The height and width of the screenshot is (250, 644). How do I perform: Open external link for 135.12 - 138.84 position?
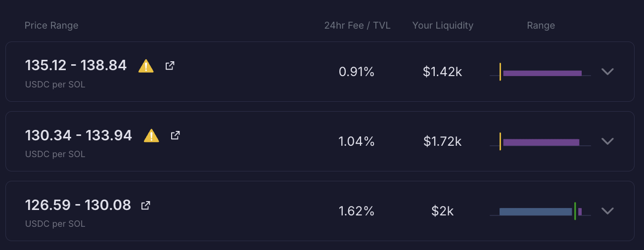pyautogui.click(x=170, y=65)
